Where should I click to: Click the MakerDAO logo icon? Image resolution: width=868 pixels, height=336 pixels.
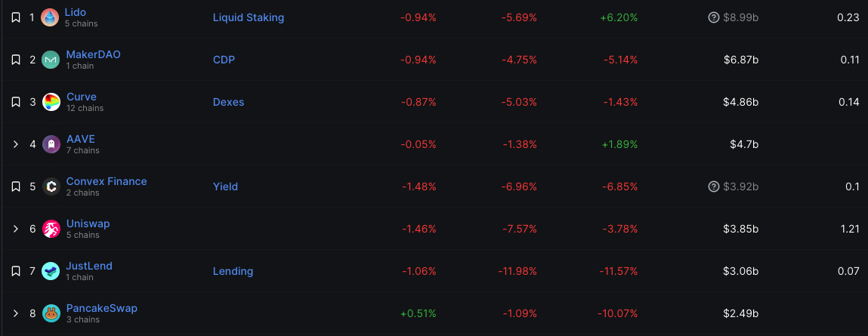[51, 60]
